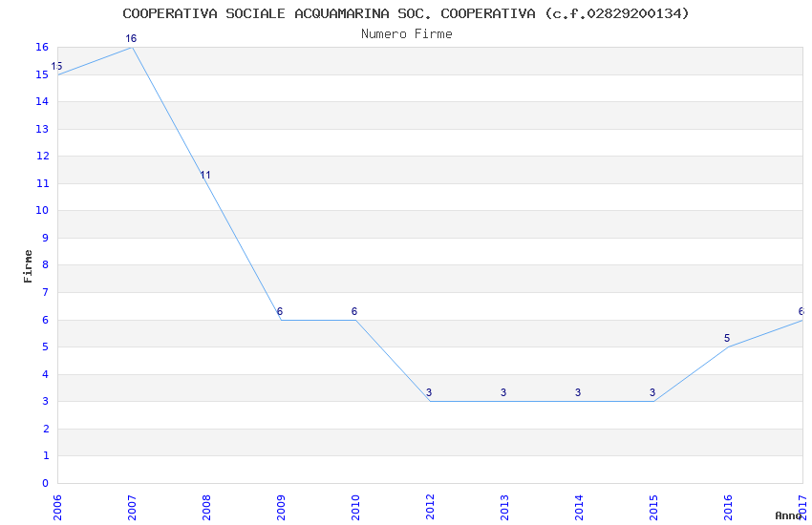Image resolution: width=812 pixels, height=525 pixels.
Task: Pick the data point label 3 for 2013
Action: (503, 392)
